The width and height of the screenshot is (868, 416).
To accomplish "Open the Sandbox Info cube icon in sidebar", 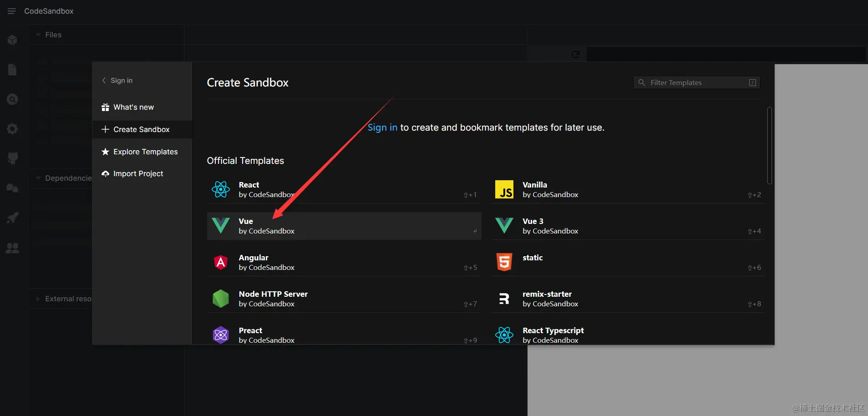I will (x=13, y=40).
